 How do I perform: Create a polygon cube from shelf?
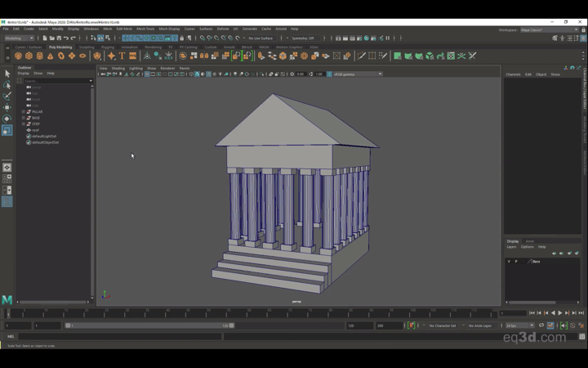tap(29, 56)
